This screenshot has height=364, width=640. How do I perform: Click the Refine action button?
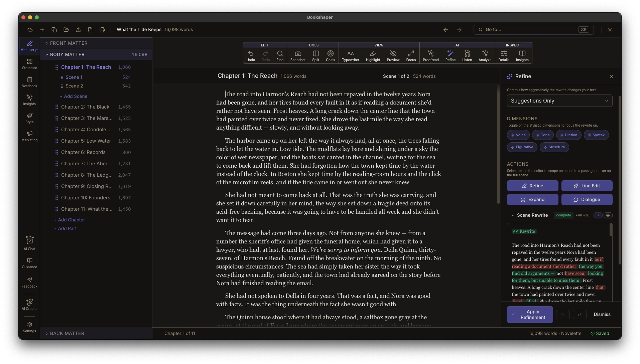tap(532, 186)
